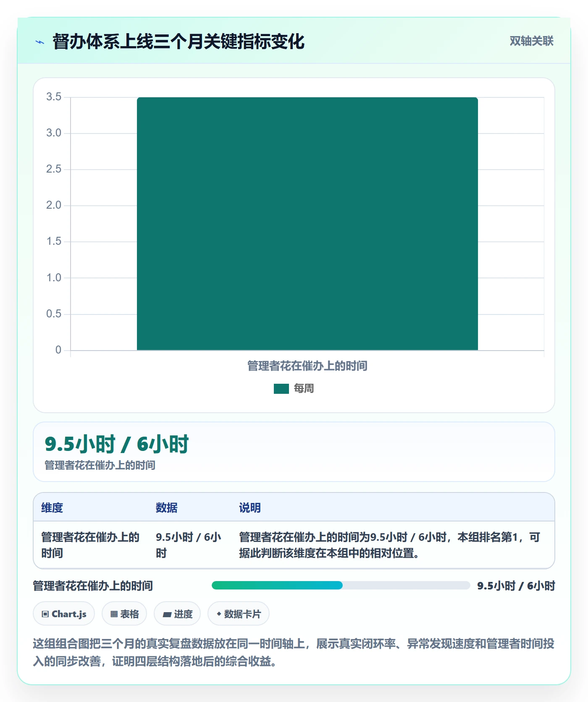Click the large 9.5小时 / 6小时 card value
588x702 pixels.
[117, 444]
